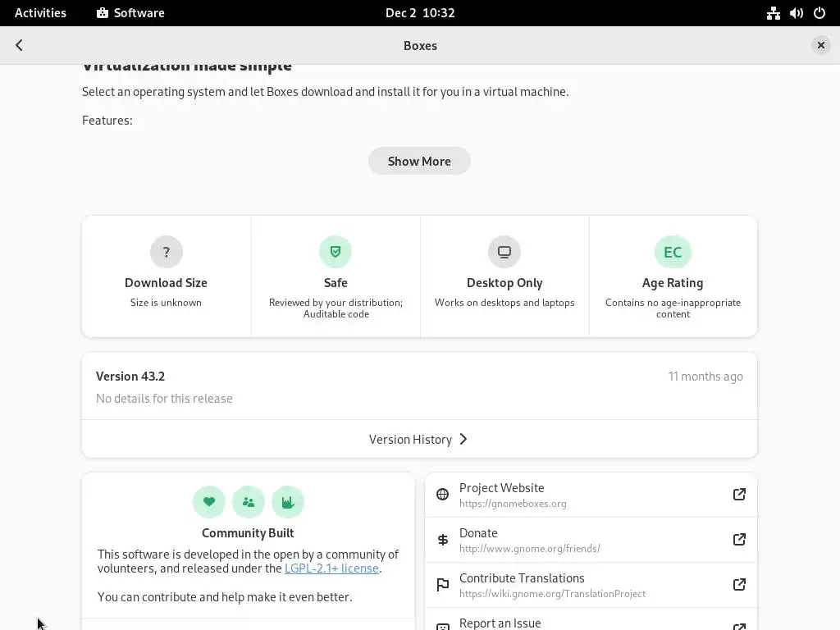Click the 'Size is unknown' text
840x630 pixels.
coord(166,303)
